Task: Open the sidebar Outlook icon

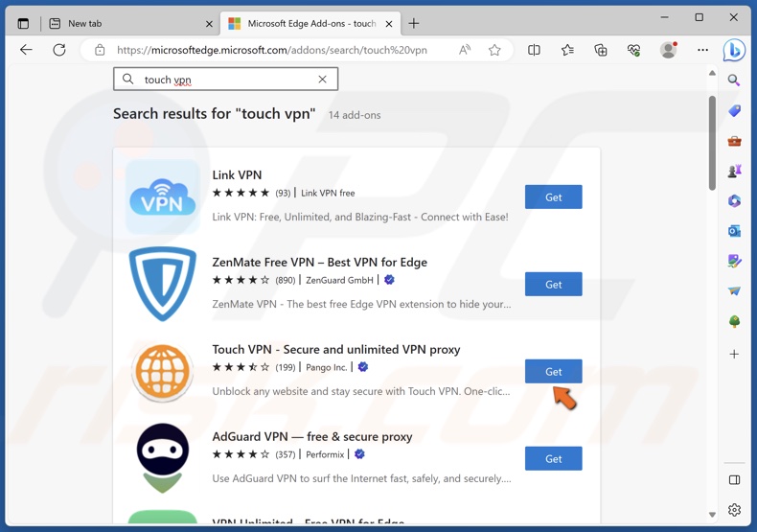Action: point(734,231)
